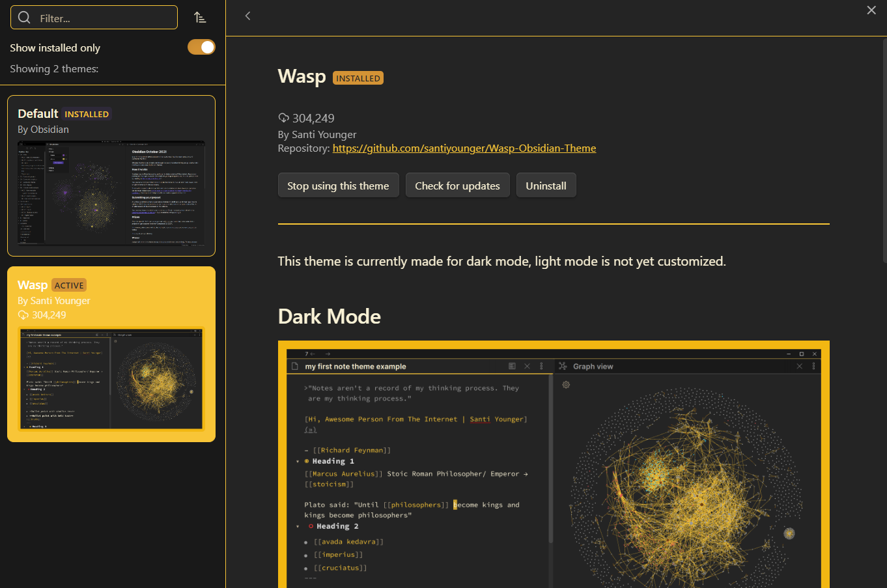Click the Dark Mode screenshot image
This screenshot has height=588, width=887.
(x=554, y=464)
